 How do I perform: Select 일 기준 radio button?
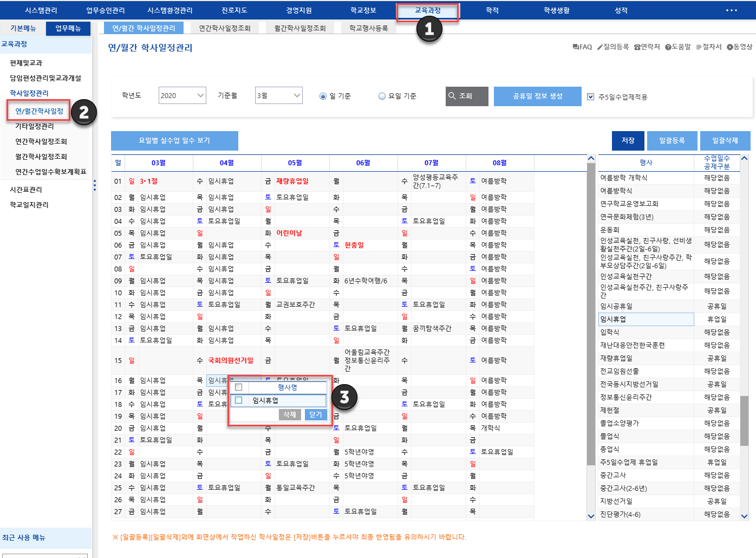323,96
